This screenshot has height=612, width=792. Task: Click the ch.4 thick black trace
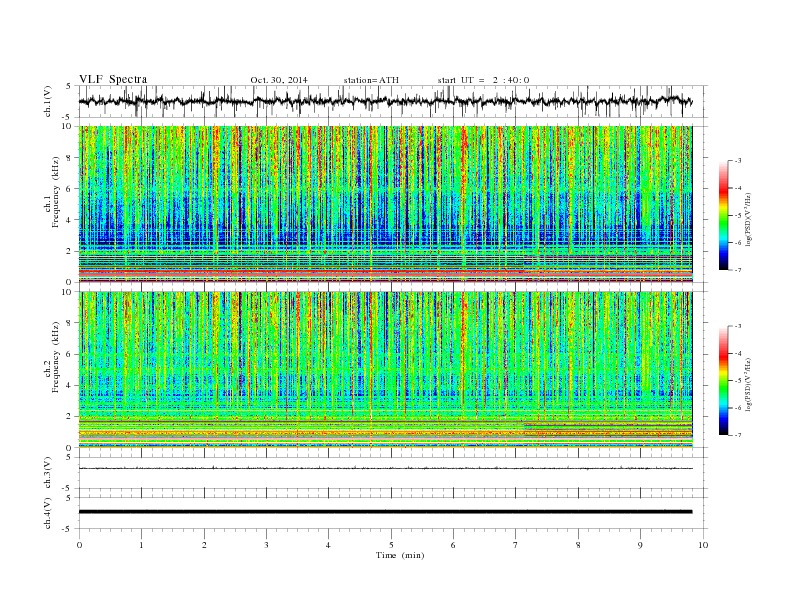point(385,512)
